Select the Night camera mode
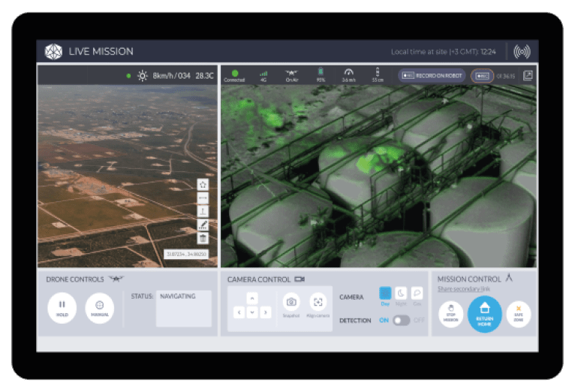This screenshot has height=392, width=575. [401, 294]
